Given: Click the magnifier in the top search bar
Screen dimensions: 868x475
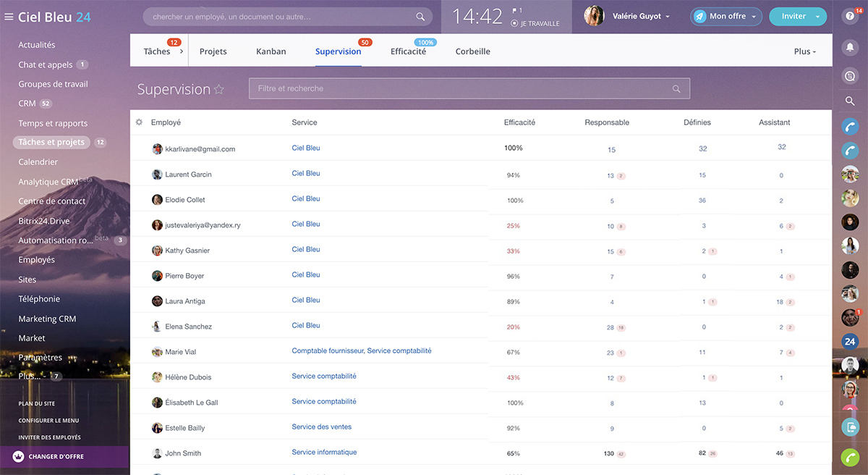Looking at the screenshot, I should pos(420,17).
